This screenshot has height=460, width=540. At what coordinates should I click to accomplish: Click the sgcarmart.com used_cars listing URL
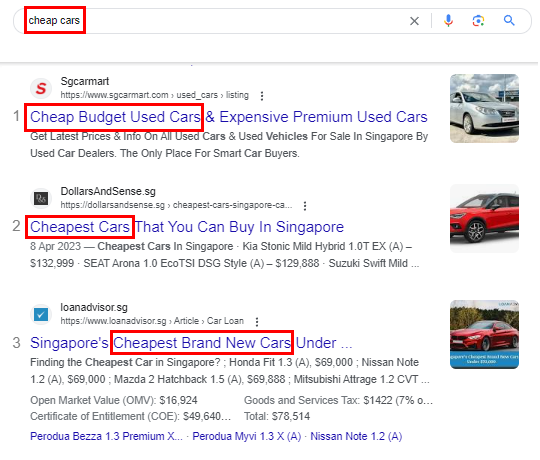[155, 95]
